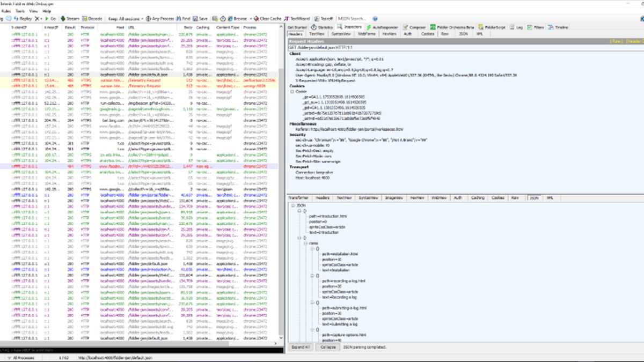Click the screenshot camera toolbar icon
Screen dimensions: 644x362
[x=215, y=18]
